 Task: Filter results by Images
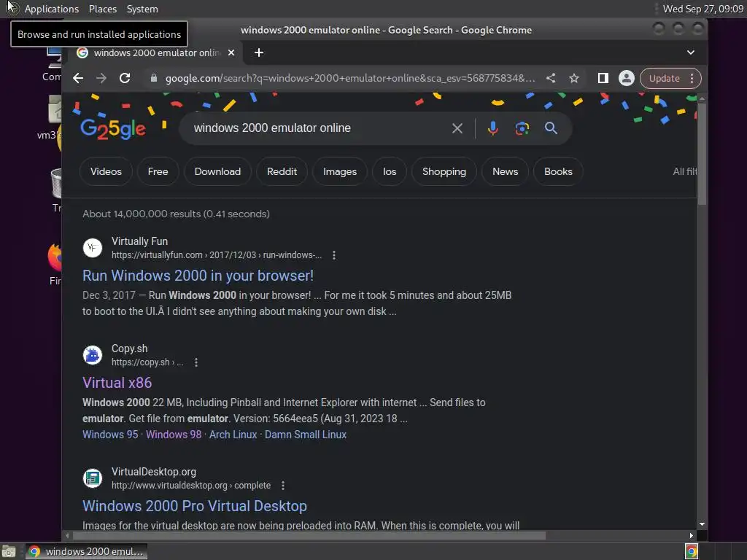[340, 171]
